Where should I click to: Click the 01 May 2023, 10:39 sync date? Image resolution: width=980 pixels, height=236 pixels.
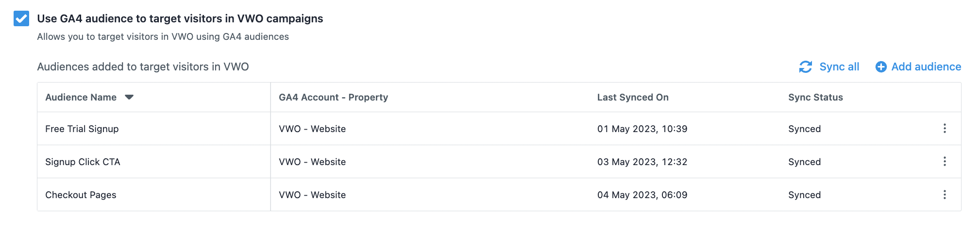[642, 129]
